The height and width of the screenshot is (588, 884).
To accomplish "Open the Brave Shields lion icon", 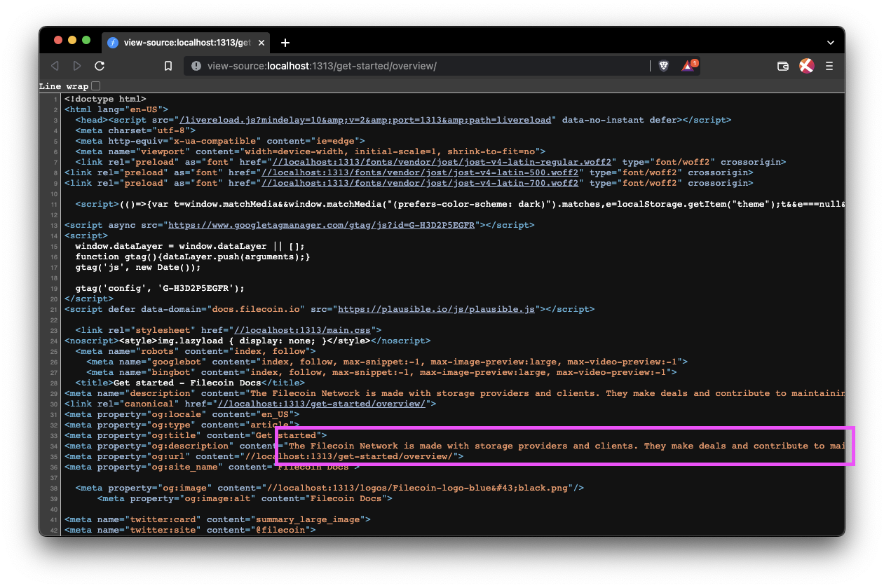I will tap(663, 66).
